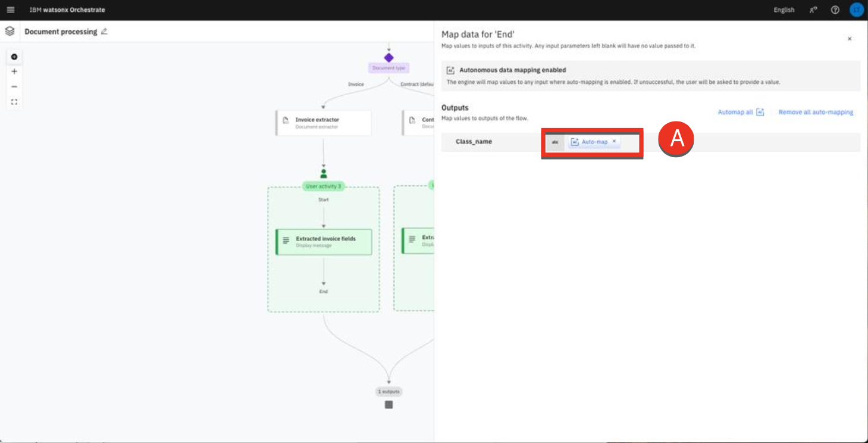Click the Class_name mapping input field
The image size is (868, 443).
pyautogui.click(x=629, y=142)
